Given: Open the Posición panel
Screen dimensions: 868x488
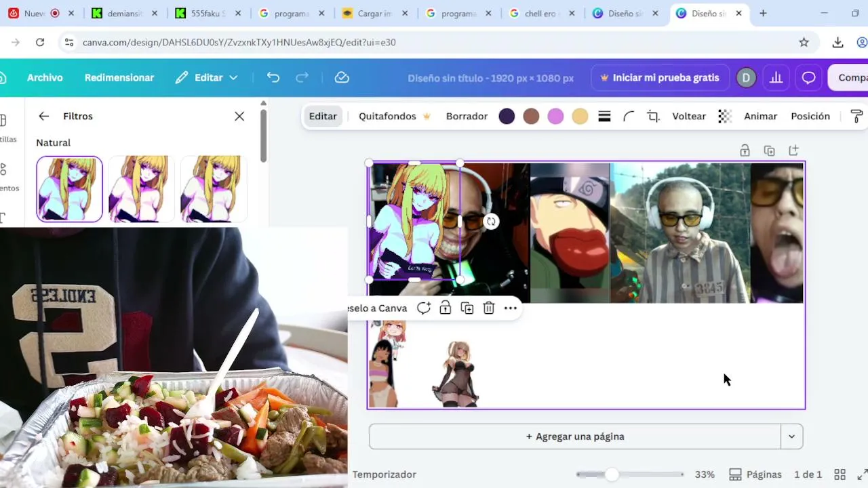Looking at the screenshot, I should click(x=810, y=117).
